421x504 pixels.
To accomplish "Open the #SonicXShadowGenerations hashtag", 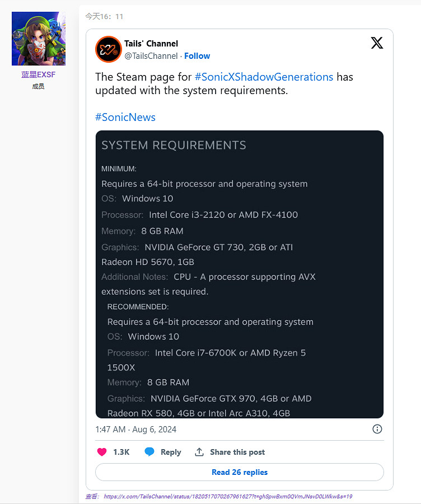I will tap(264, 77).
